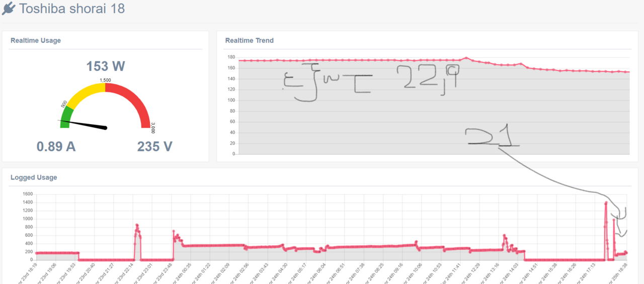Click the 500 tick label on the gauge

pos(64,104)
